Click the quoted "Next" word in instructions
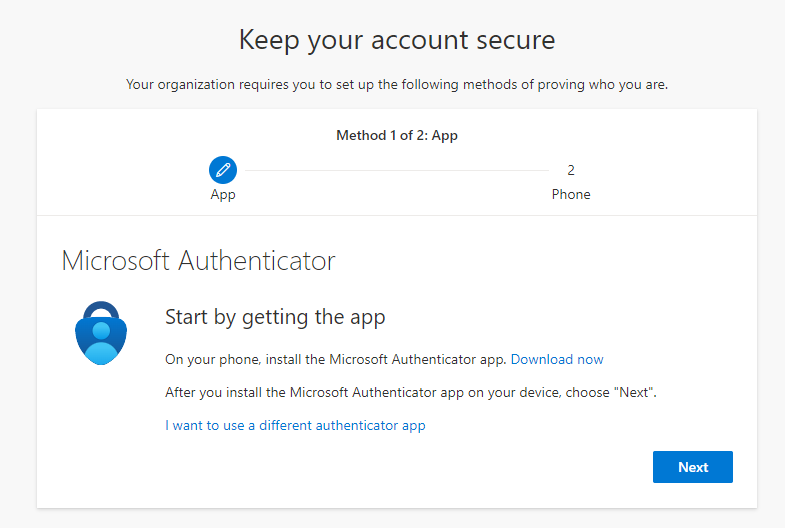 (x=634, y=392)
